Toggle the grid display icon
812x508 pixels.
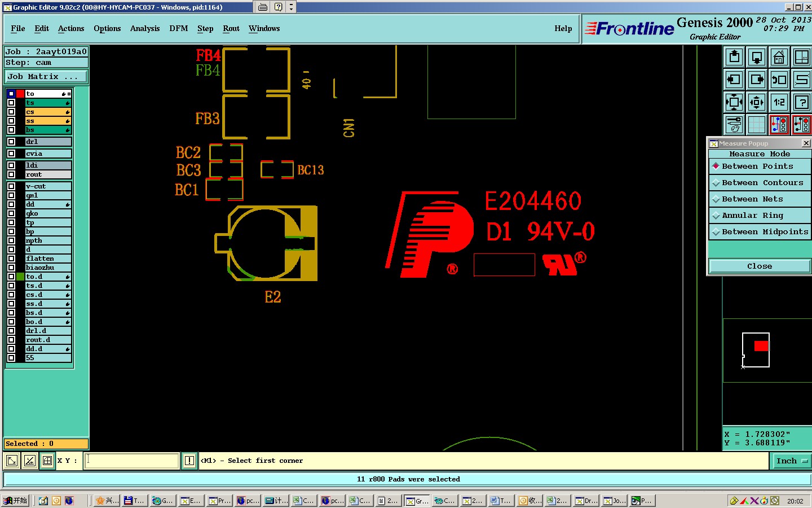tap(757, 125)
